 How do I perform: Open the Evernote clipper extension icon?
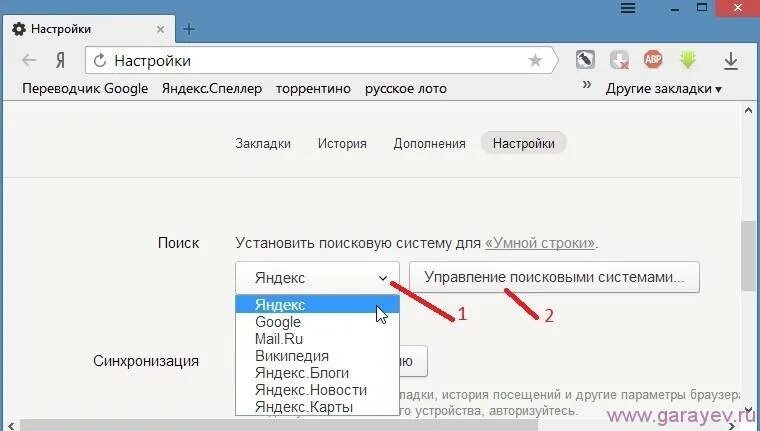tap(585, 60)
